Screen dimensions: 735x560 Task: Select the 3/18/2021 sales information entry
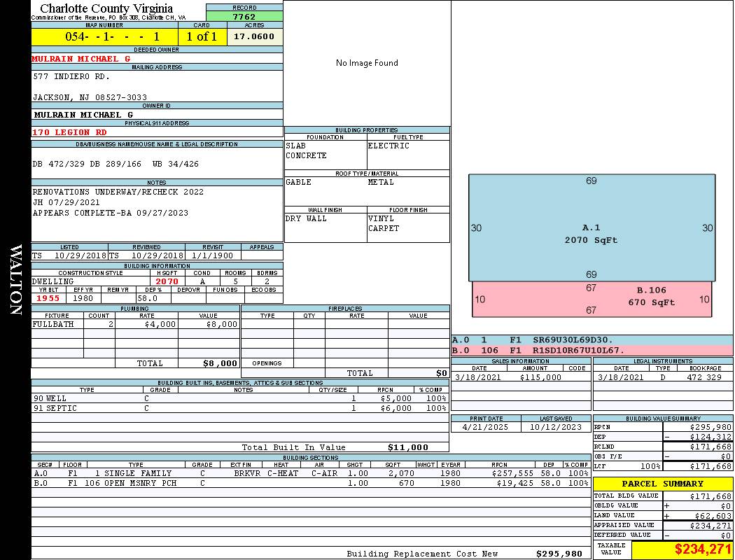[x=521, y=377]
